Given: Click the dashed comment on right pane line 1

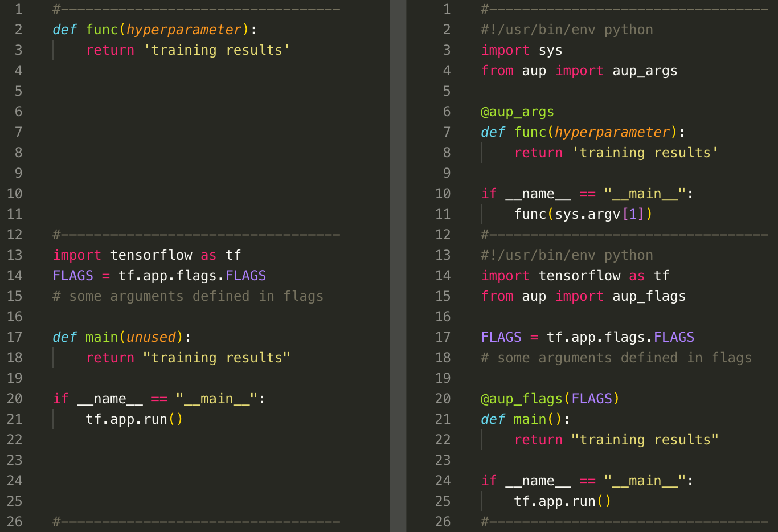Looking at the screenshot, I should click(625, 9).
